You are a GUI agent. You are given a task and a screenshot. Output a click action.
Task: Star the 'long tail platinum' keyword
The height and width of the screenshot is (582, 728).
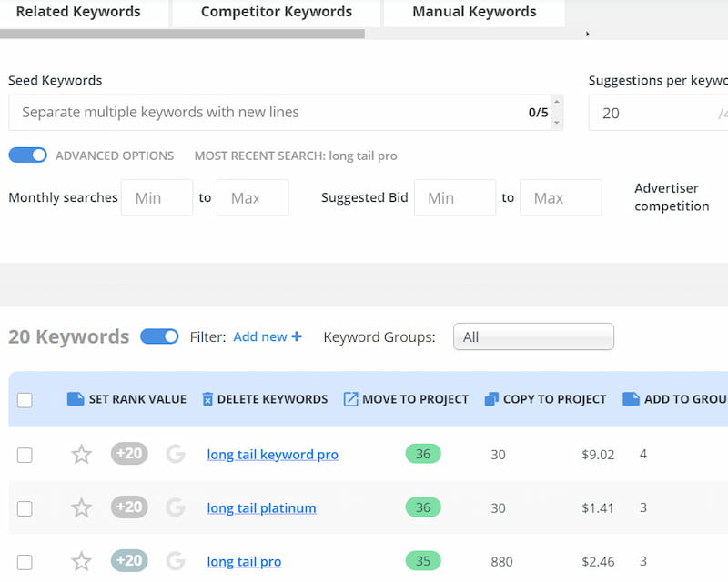coord(82,508)
